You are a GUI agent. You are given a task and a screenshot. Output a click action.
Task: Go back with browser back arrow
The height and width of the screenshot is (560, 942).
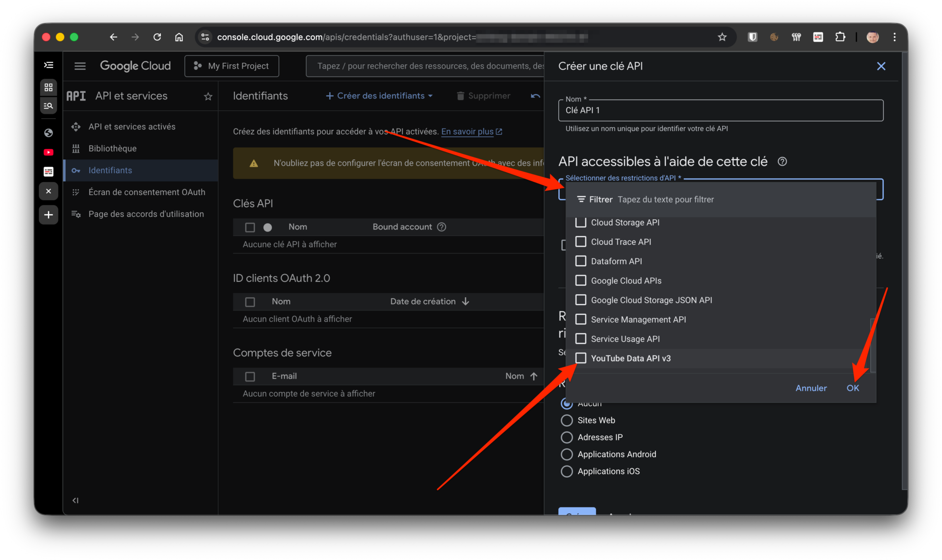click(x=113, y=37)
